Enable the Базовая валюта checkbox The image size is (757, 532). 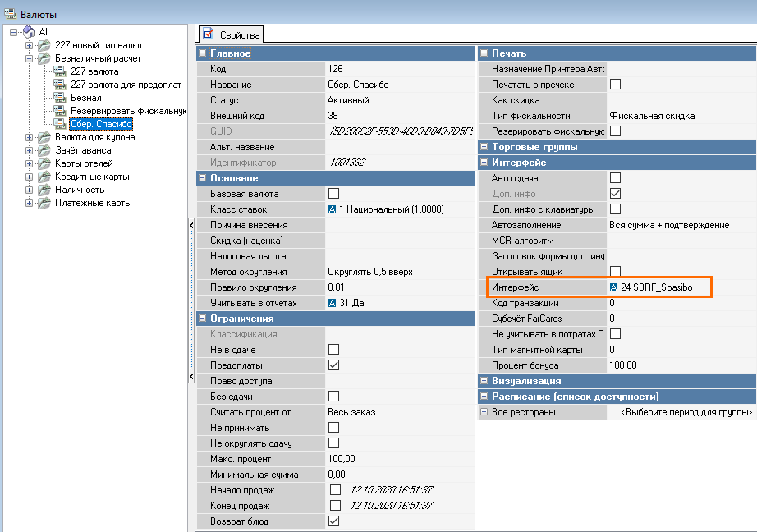click(334, 194)
